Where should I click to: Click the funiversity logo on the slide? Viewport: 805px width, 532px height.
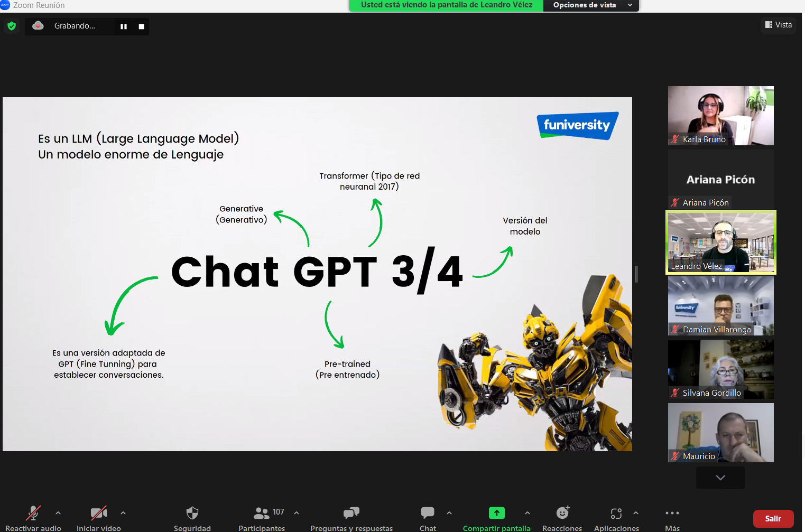(x=578, y=125)
